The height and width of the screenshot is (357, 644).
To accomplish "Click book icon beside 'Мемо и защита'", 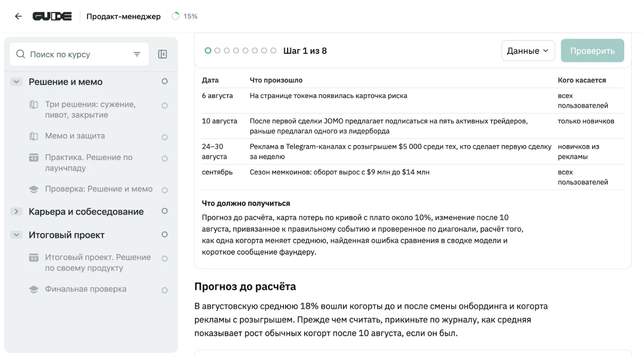I will [33, 136].
